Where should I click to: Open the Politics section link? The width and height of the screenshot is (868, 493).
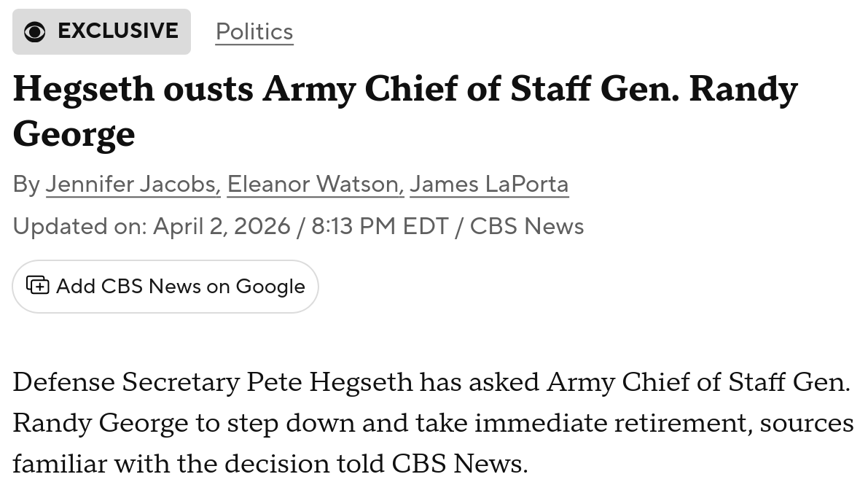pos(254,31)
